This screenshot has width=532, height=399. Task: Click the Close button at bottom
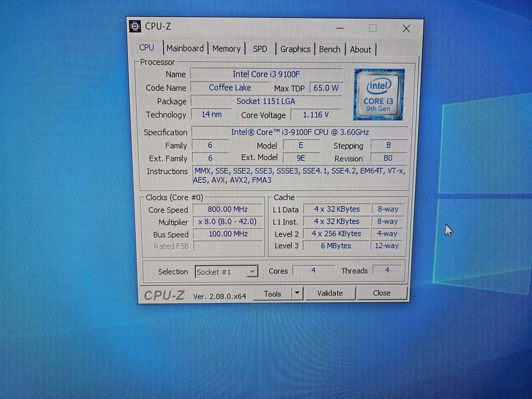(x=381, y=293)
